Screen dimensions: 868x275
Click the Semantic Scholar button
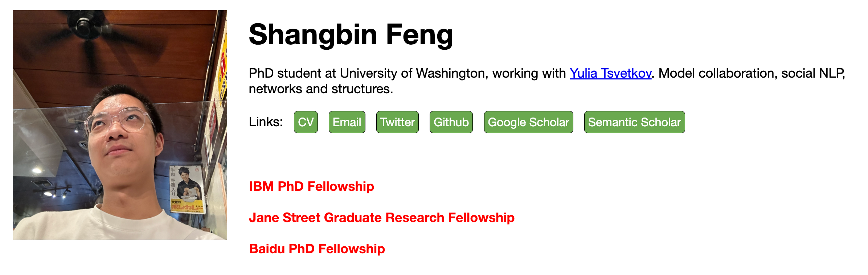634,122
